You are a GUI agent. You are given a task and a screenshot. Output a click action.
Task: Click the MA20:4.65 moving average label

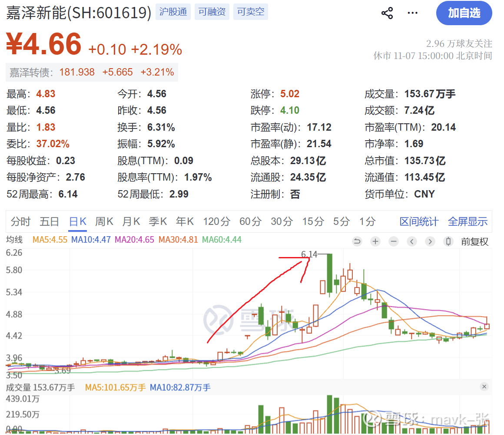[134, 240]
